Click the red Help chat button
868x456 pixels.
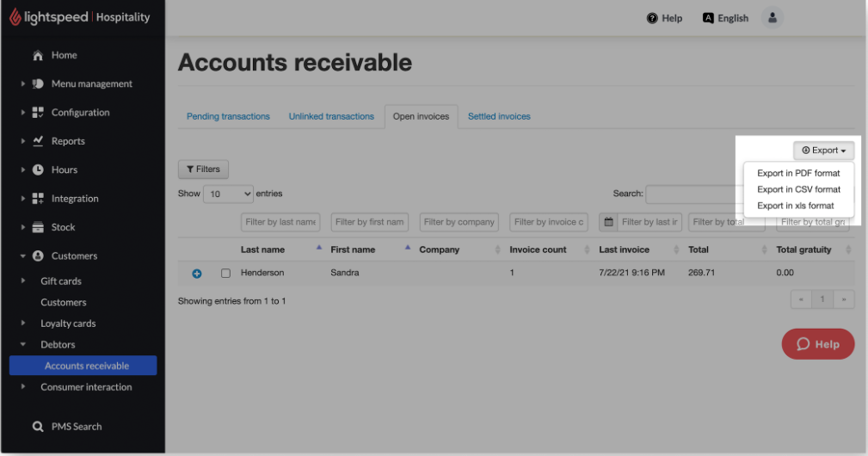(817, 344)
